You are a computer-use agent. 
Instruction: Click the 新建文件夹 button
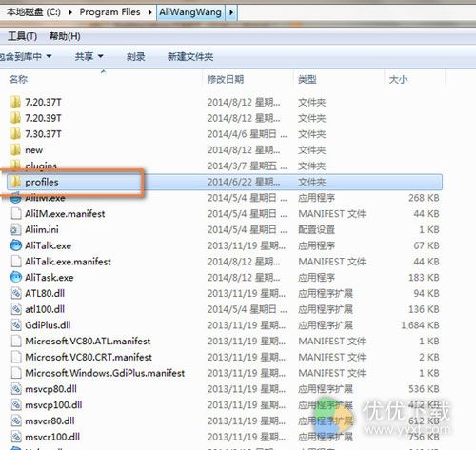coord(190,57)
